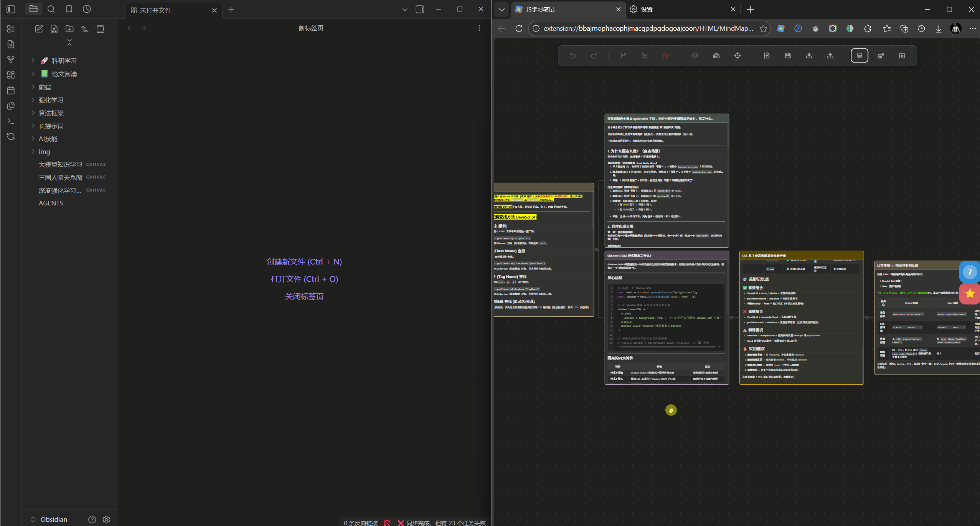Click 创建新文件 (Ctrl + N) link
This screenshot has width=980, height=526.
pyautogui.click(x=304, y=262)
